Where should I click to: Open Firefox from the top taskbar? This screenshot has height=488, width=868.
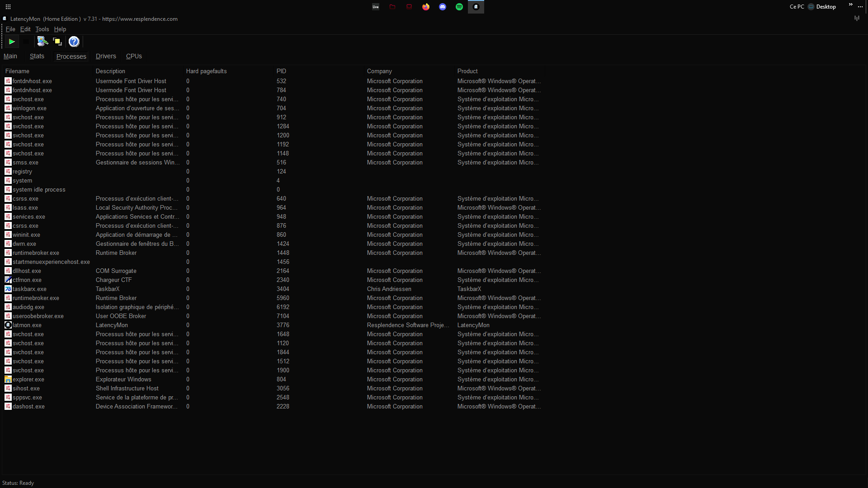tap(426, 7)
